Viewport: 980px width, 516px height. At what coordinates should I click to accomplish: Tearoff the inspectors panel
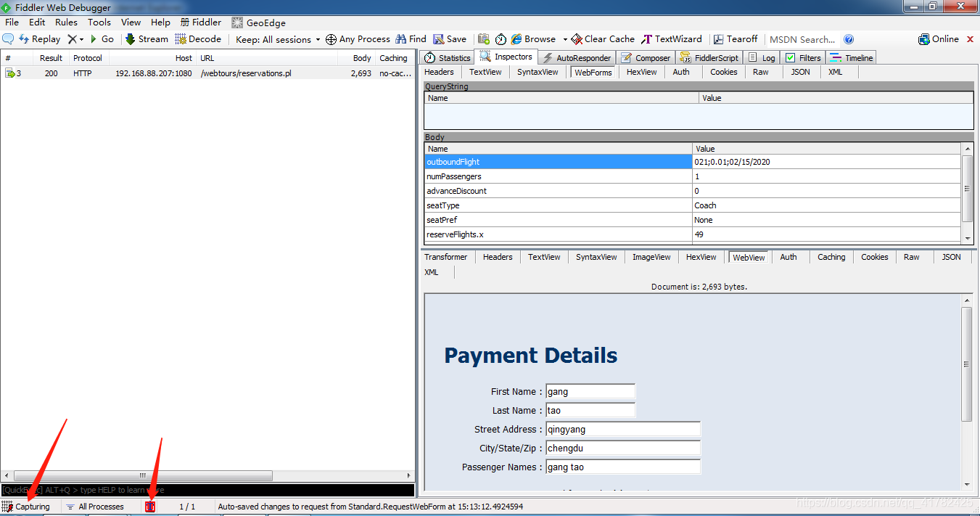pyautogui.click(x=736, y=39)
